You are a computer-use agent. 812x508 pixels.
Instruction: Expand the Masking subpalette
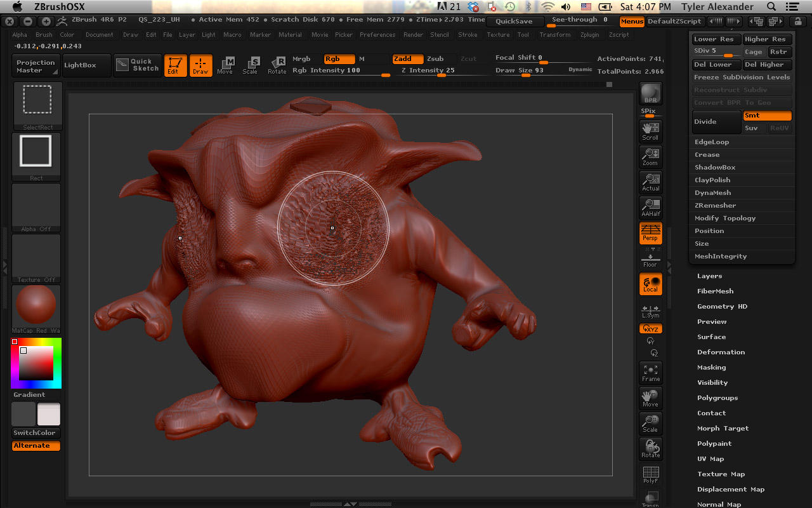point(711,367)
